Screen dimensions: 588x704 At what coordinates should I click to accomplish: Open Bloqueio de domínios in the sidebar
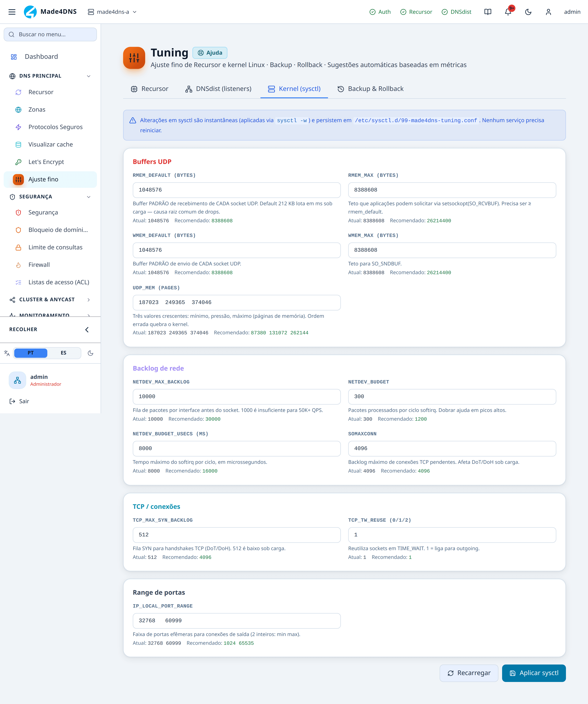pos(50,230)
